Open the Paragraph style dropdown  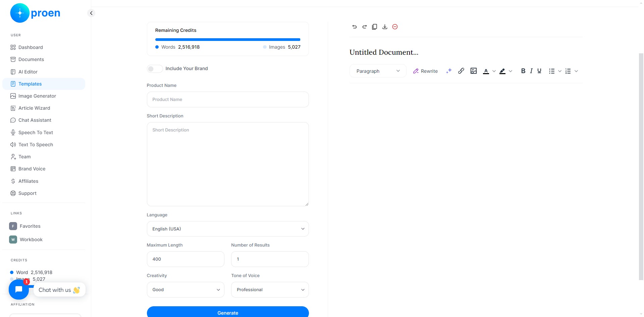[x=378, y=71]
